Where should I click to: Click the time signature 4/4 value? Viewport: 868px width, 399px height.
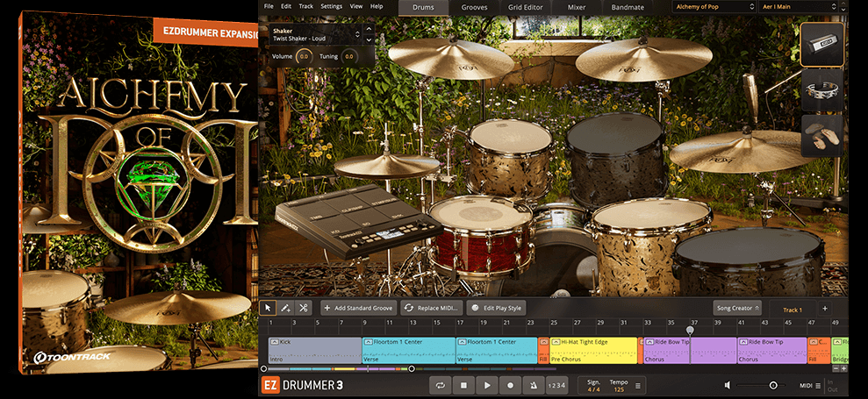(593, 389)
